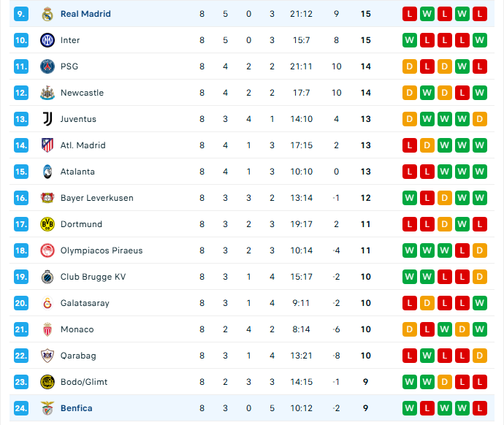Click the Dortmund BVB logo
The height and width of the screenshot is (425, 504).
point(47,224)
